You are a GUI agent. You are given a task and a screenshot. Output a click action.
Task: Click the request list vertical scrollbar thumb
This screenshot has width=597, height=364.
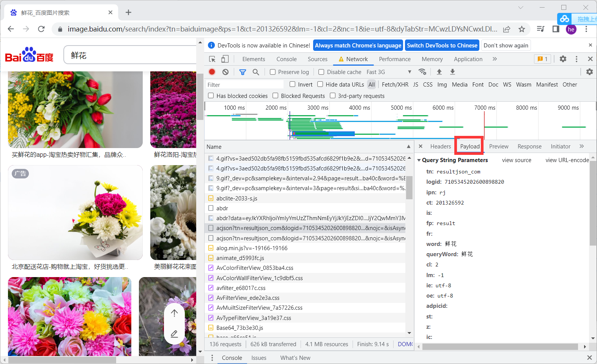tap(409, 187)
